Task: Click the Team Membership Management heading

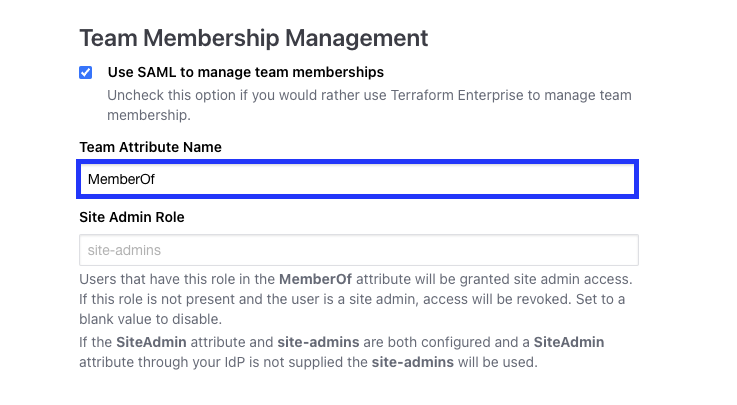Action: coord(253,38)
